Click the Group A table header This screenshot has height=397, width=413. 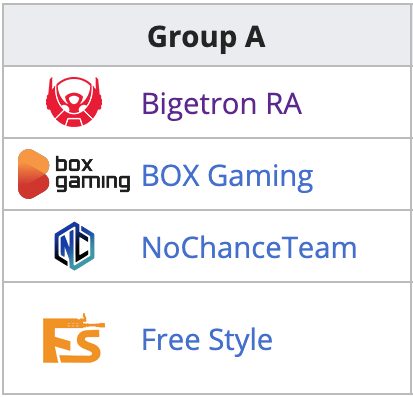[207, 36]
